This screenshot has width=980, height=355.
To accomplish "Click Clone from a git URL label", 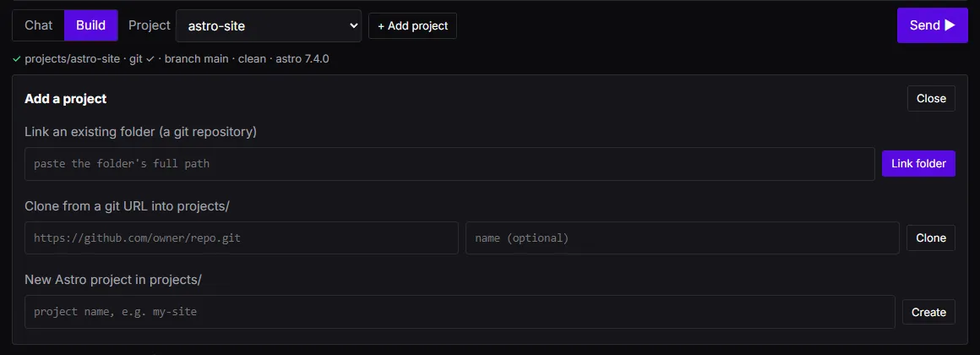I will coord(128,205).
